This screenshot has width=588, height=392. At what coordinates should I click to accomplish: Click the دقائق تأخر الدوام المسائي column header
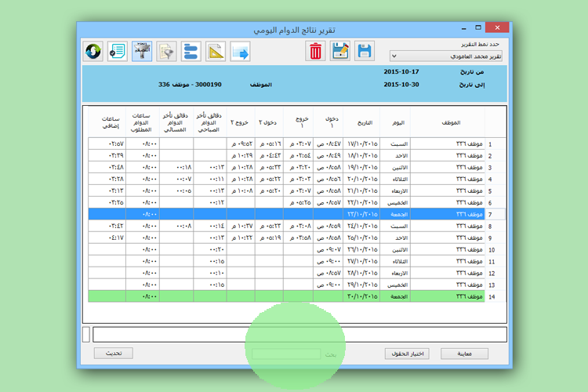click(176, 122)
